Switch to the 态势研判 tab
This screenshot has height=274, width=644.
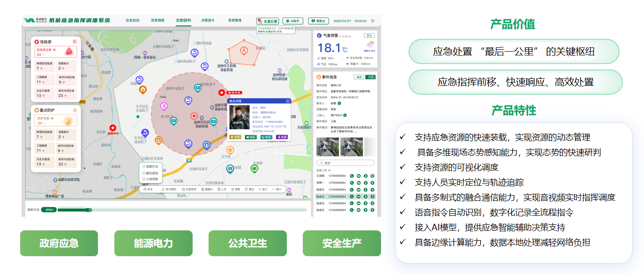pos(183,21)
